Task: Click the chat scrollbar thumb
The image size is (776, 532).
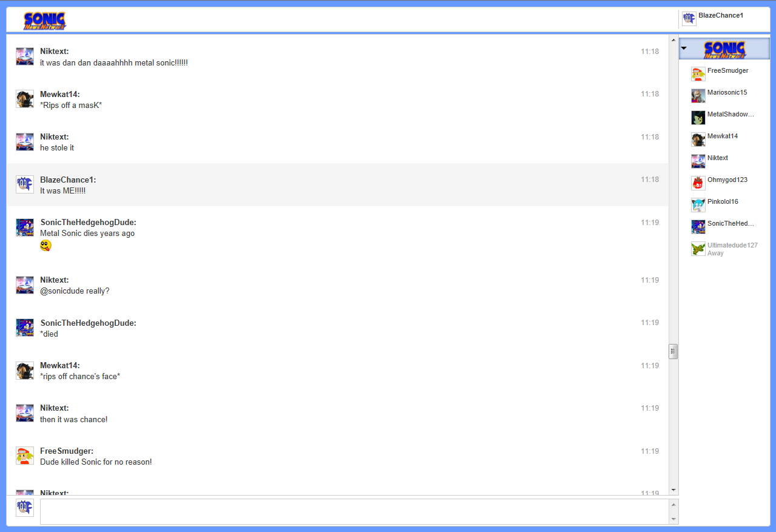Action: pos(673,351)
